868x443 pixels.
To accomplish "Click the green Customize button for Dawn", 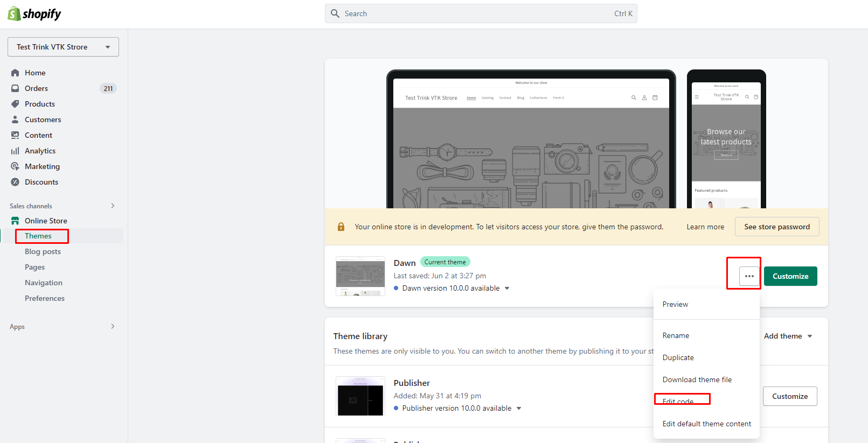I will 790,276.
